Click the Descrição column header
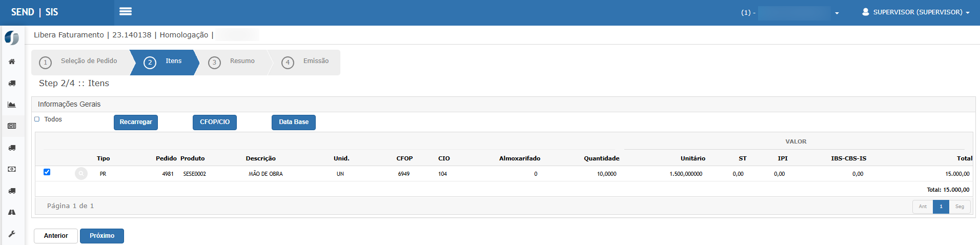The height and width of the screenshot is (245, 980). 260,158
